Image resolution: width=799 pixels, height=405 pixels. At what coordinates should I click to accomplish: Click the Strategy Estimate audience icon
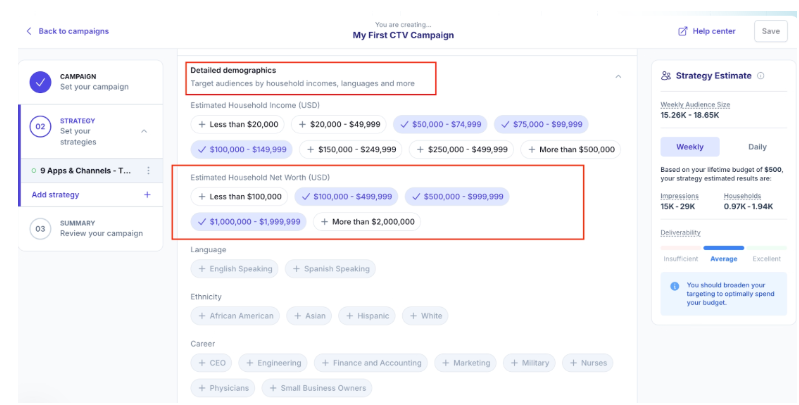(x=665, y=76)
